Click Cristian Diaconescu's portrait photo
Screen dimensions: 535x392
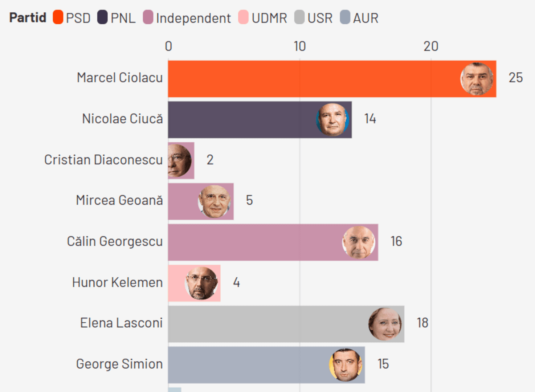(x=179, y=160)
